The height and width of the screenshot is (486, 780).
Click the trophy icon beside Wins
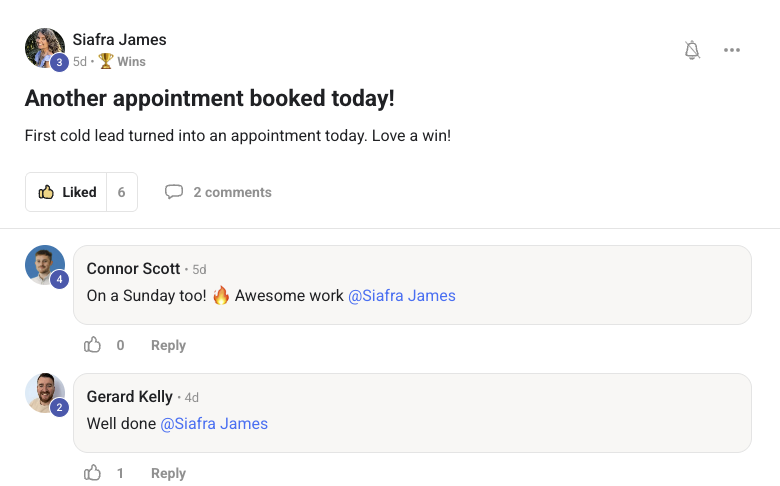(x=105, y=61)
